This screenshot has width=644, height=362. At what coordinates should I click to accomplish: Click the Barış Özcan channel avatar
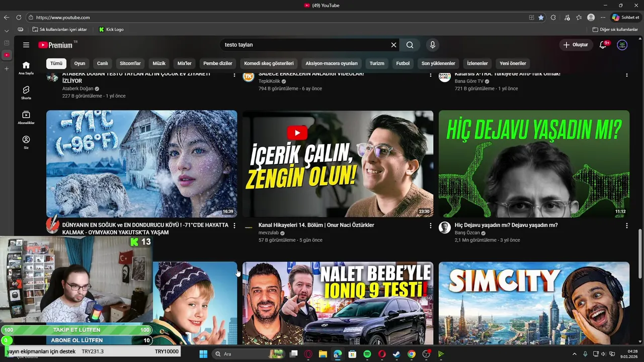[445, 227]
